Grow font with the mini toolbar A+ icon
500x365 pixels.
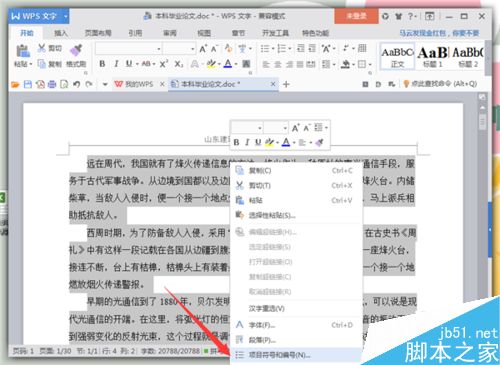(x=295, y=128)
